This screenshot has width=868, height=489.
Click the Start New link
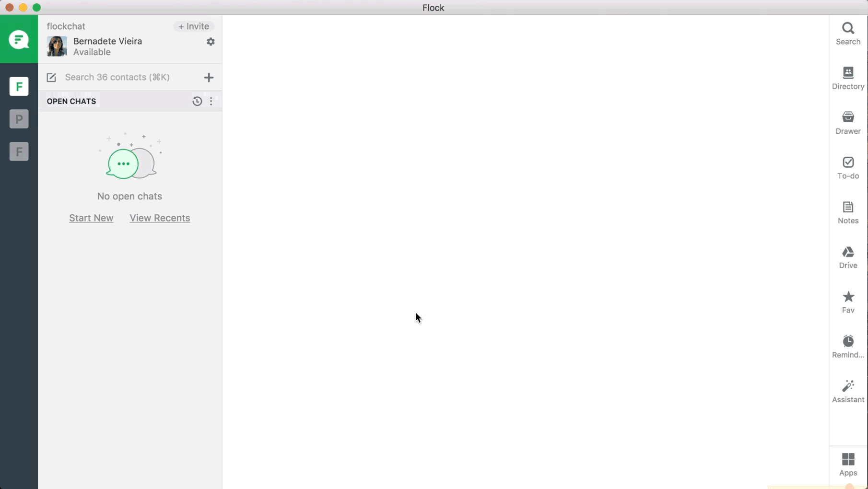tap(91, 218)
